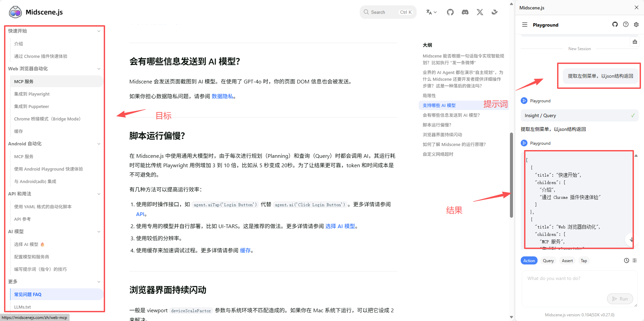
Task: Collapse the Android 自动化 section
Action: [x=99, y=144]
